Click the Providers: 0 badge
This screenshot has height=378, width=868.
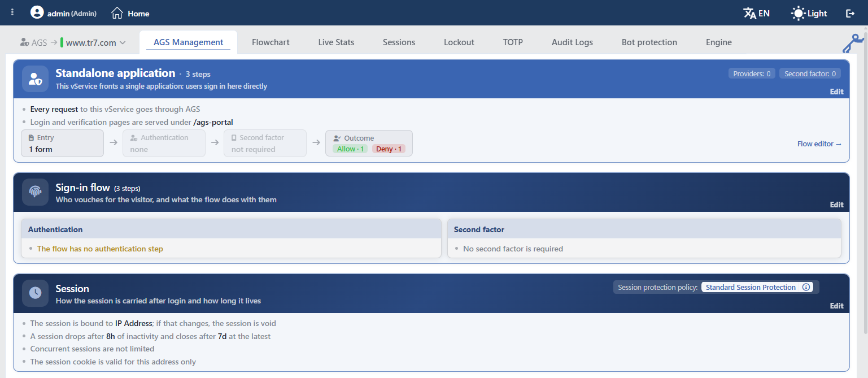pyautogui.click(x=752, y=73)
